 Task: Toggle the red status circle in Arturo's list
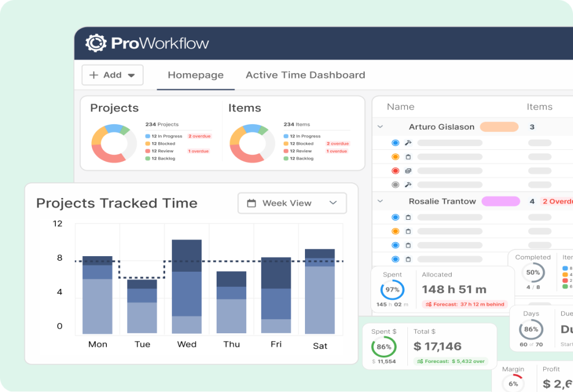coord(396,171)
